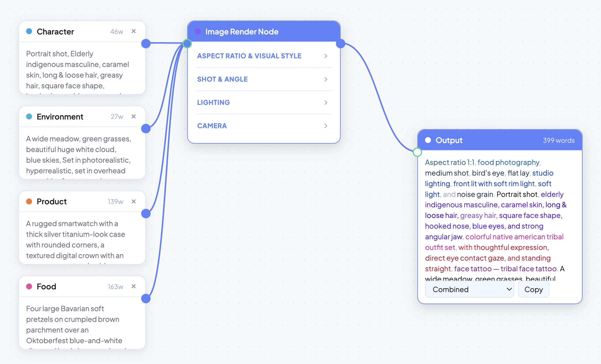Remove the Character node with its X
The height and width of the screenshot is (364, 601).
coord(134,31)
